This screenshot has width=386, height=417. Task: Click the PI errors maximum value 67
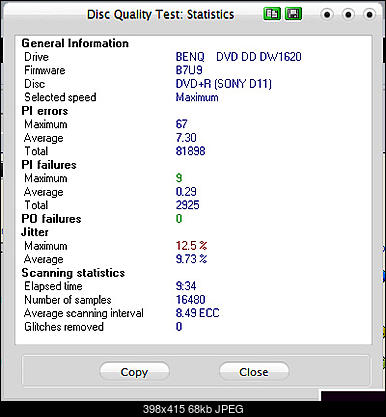click(182, 124)
